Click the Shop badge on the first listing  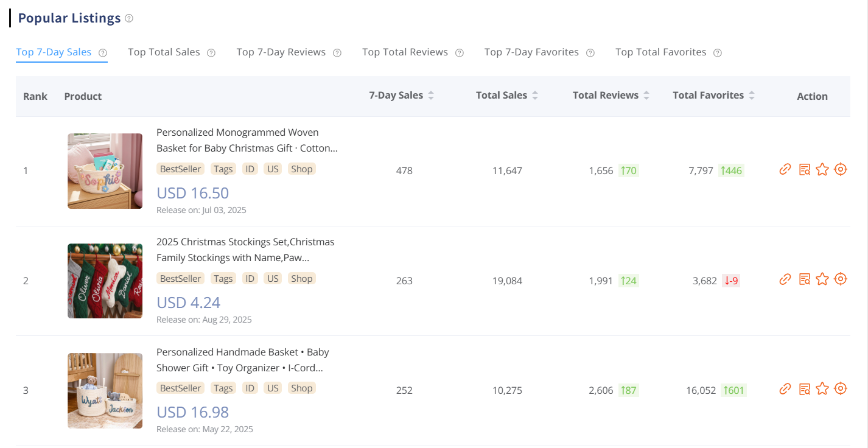(301, 169)
